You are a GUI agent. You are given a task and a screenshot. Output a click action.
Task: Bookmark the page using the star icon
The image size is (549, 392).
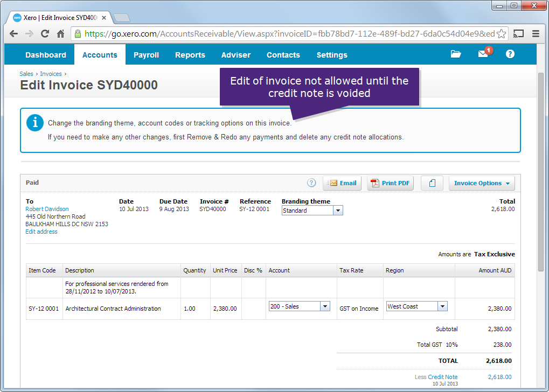501,33
